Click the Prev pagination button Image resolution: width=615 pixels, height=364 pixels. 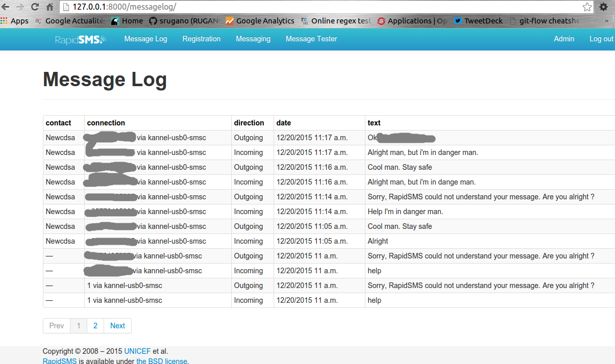click(x=57, y=326)
